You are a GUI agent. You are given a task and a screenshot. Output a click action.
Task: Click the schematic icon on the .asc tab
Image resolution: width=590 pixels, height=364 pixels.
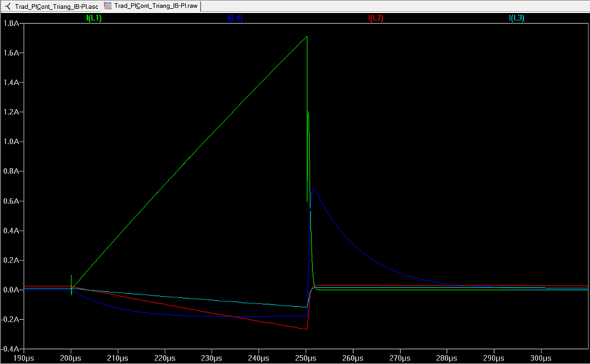(x=7, y=5)
